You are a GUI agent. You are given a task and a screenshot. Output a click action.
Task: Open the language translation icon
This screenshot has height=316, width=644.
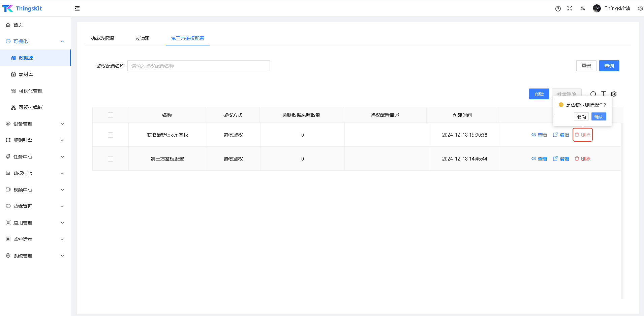[x=582, y=9]
